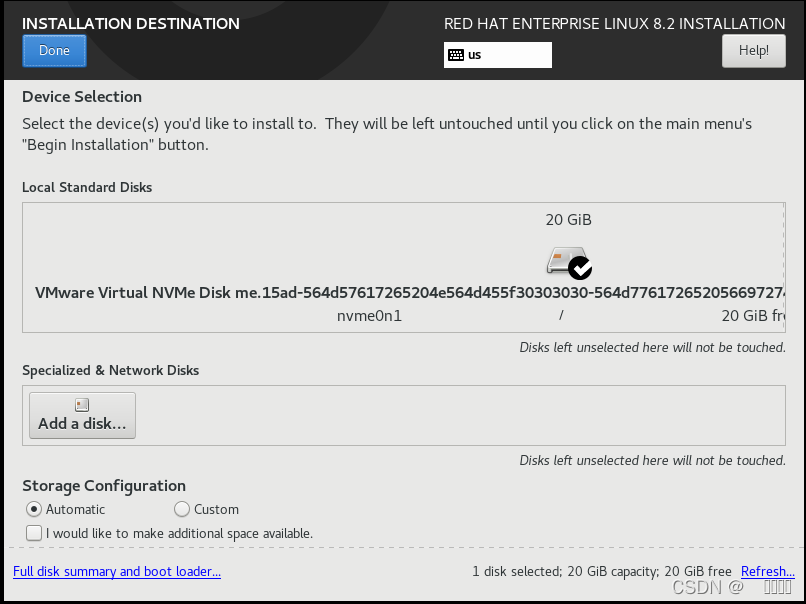Click the small disk icon on Add a disk
Viewport: 806px width, 604px height.
[x=82, y=405]
